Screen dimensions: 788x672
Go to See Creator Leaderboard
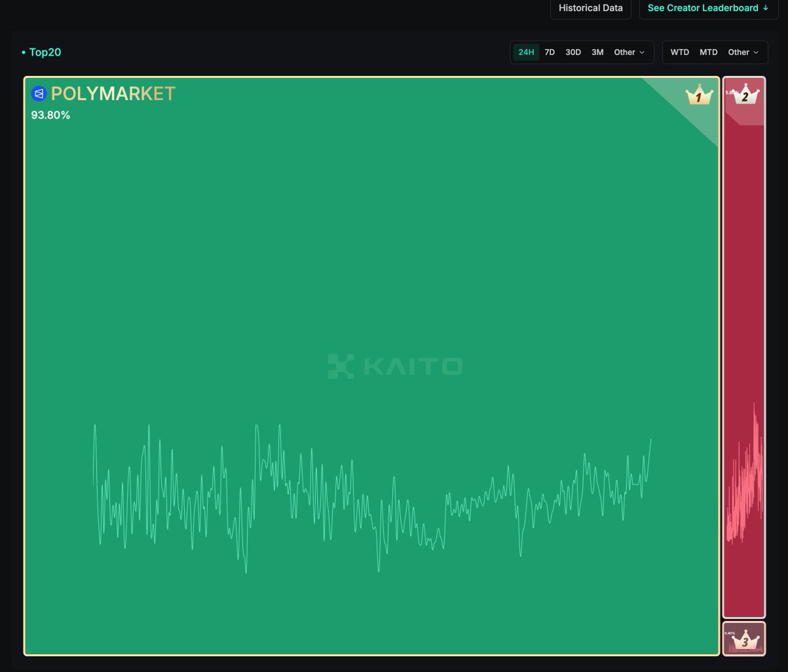[708, 9]
